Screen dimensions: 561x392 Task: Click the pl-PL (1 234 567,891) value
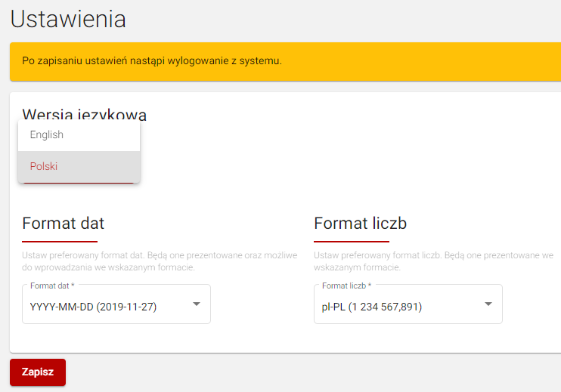(x=372, y=307)
